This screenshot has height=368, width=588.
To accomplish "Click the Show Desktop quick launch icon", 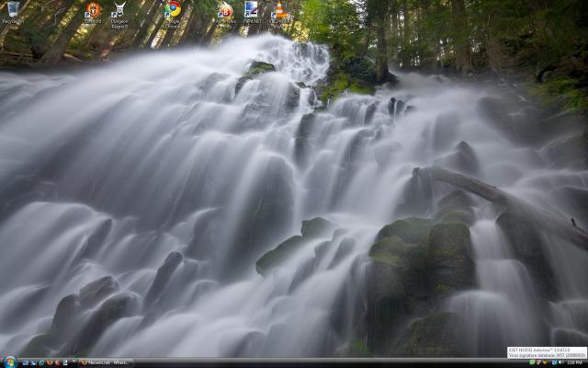I will [26, 362].
